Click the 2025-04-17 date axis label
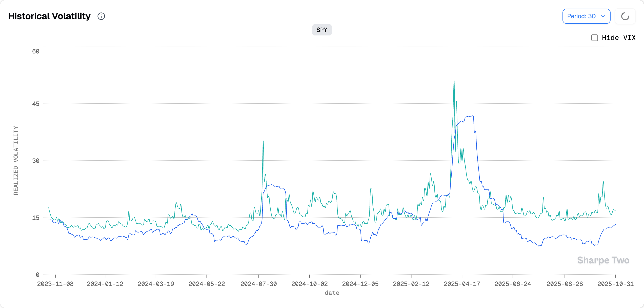Viewport: 644px width, 308px height. [462, 284]
